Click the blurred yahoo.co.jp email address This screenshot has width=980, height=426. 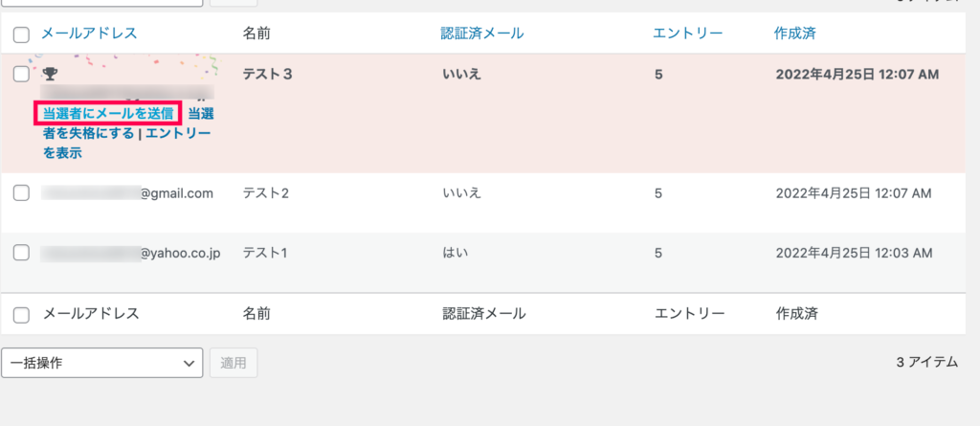click(x=130, y=253)
